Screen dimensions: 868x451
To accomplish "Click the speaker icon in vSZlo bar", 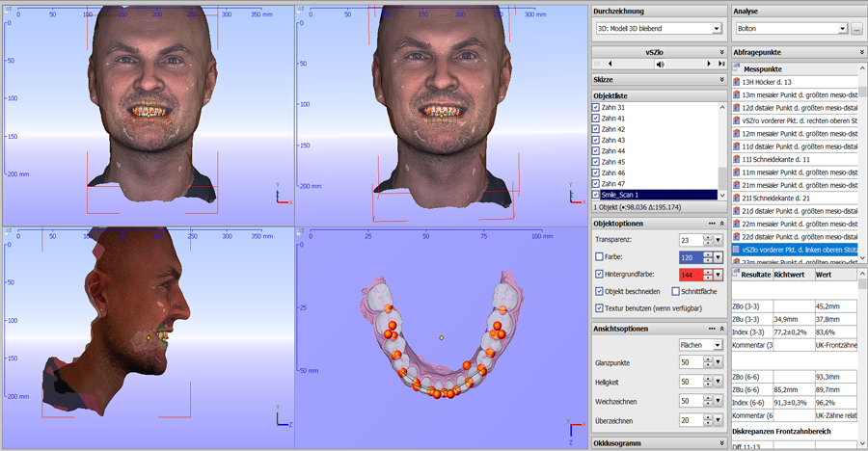I will point(660,65).
